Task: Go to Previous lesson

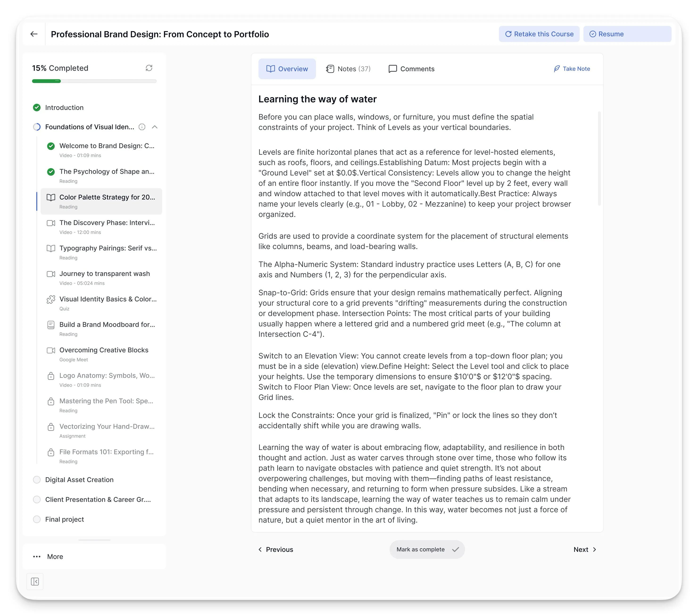Action: [x=276, y=549]
